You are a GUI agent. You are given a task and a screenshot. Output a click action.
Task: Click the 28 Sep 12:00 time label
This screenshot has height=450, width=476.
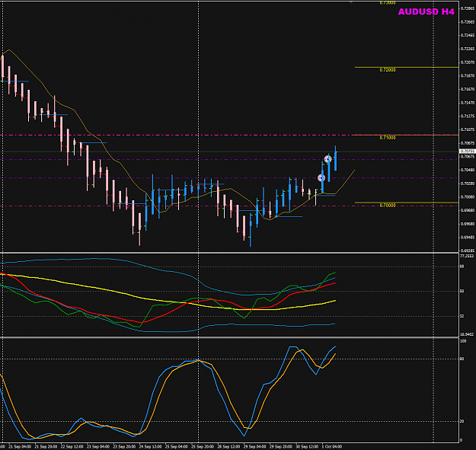(228, 447)
